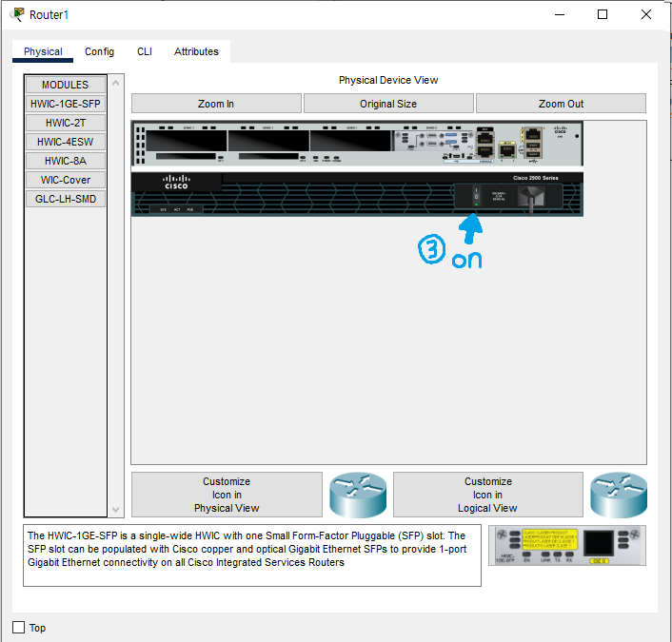
Task: Click Zoom In on device view
Action: 216,104
